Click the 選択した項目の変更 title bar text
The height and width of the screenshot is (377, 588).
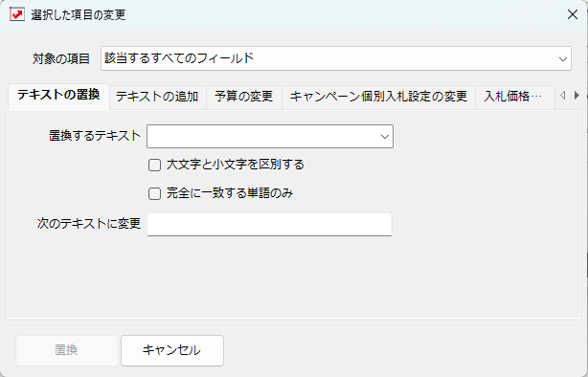click(x=78, y=15)
